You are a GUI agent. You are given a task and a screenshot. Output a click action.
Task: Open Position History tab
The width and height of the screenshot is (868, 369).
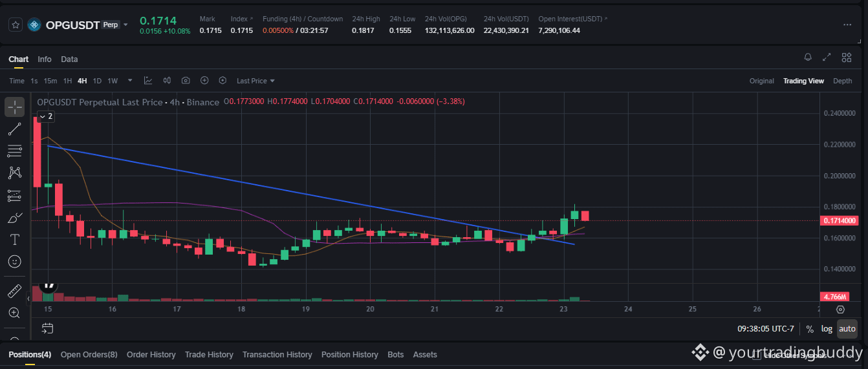click(x=350, y=354)
